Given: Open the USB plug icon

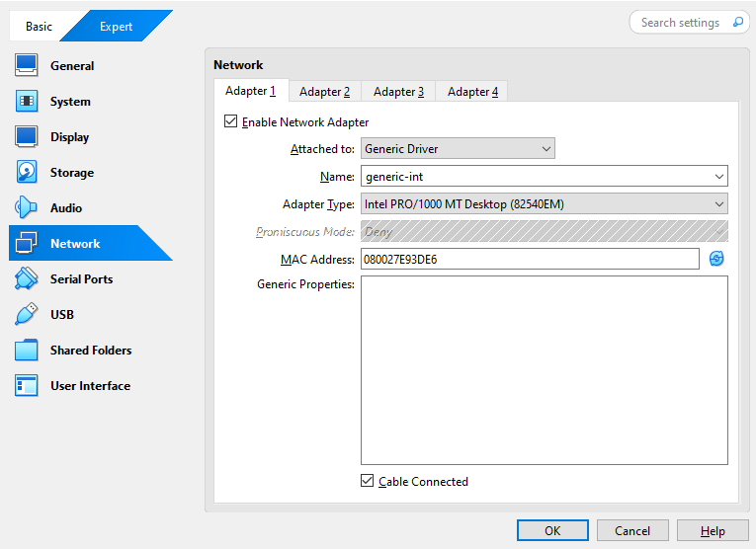Looking at the screenshot, I should pos(27,315).
